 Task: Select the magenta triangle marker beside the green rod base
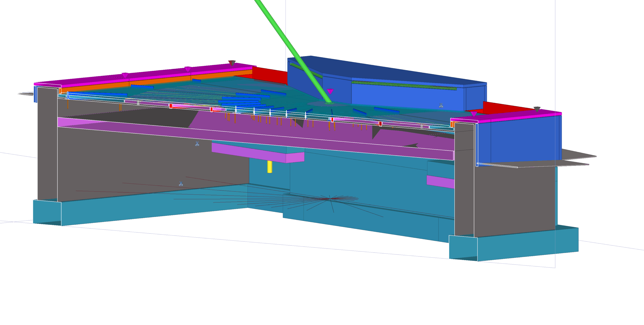pyautogui.click(x=330, y=91)
